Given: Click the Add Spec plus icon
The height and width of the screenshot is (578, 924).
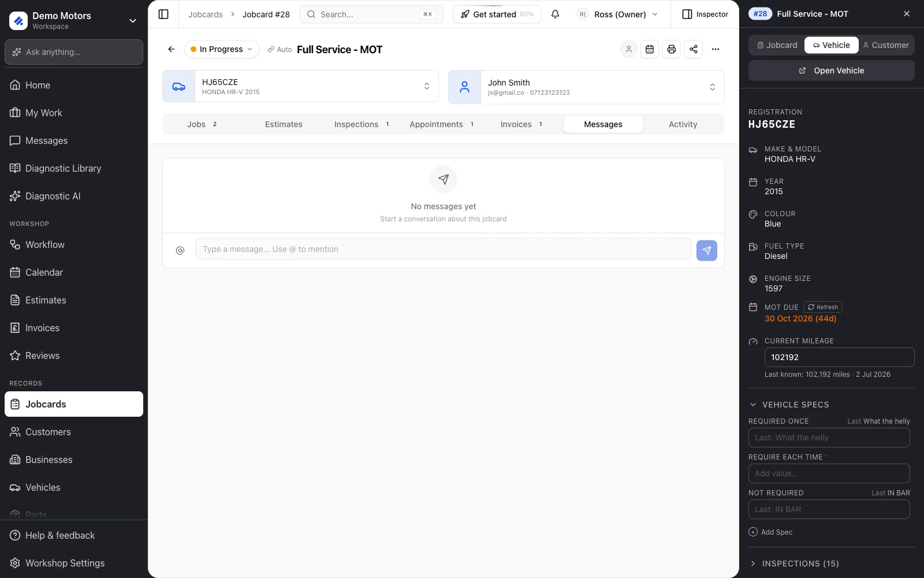Looking at the screenshot, I should click(753, 532).
